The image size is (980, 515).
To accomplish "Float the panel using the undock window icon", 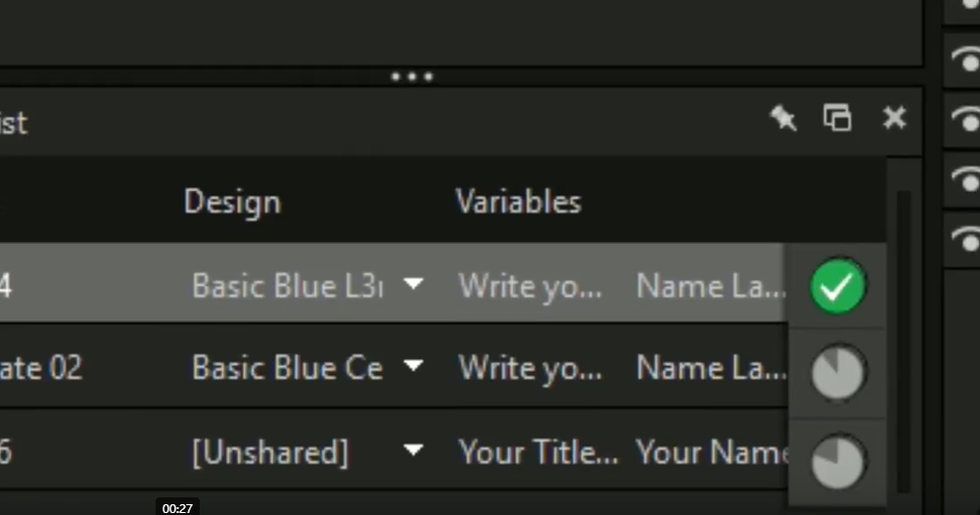I will pos(837,118).
